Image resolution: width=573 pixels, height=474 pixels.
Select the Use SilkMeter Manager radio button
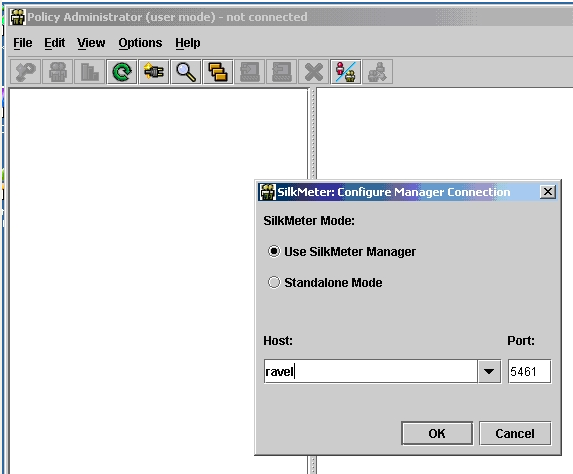point(274,251)
